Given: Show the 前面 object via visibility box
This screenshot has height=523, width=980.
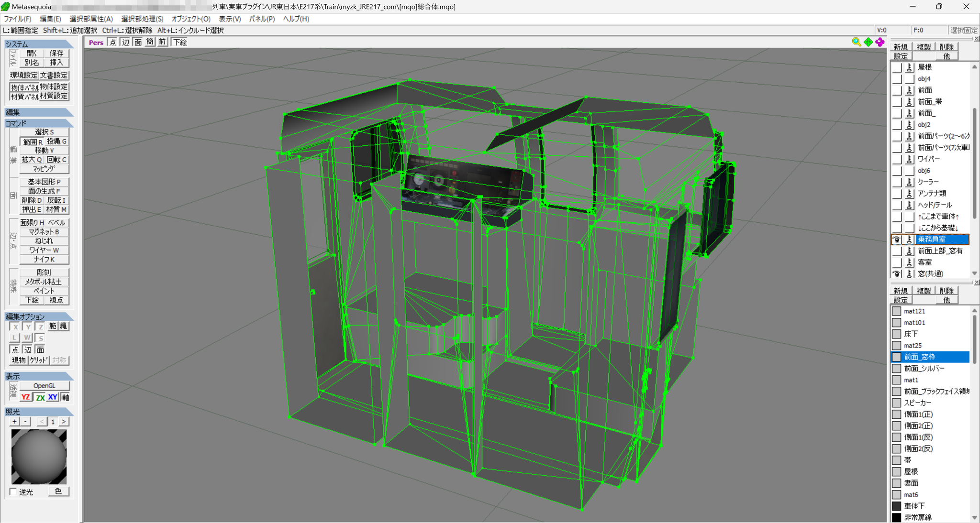Looking at the screenshot, I should (897, 90).
